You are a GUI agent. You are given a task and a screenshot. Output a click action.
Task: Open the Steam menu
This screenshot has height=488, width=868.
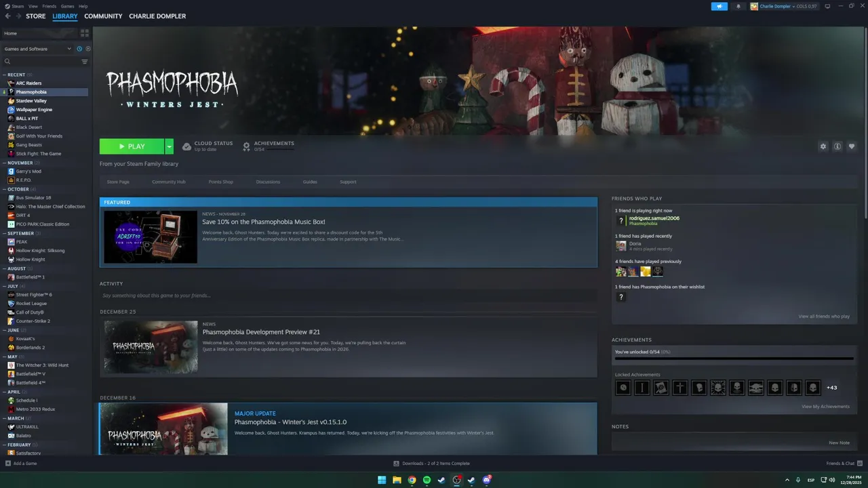pos(18,6)
